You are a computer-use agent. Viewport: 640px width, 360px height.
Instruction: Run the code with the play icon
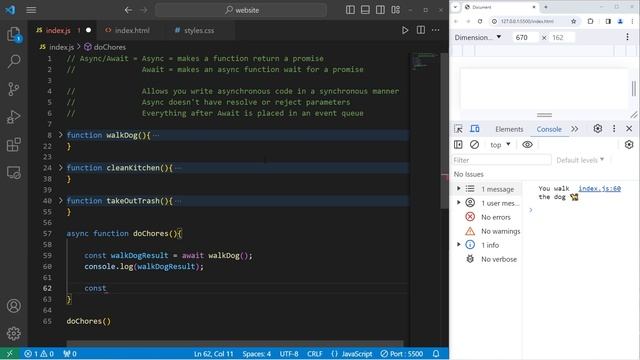click(404, 30)
